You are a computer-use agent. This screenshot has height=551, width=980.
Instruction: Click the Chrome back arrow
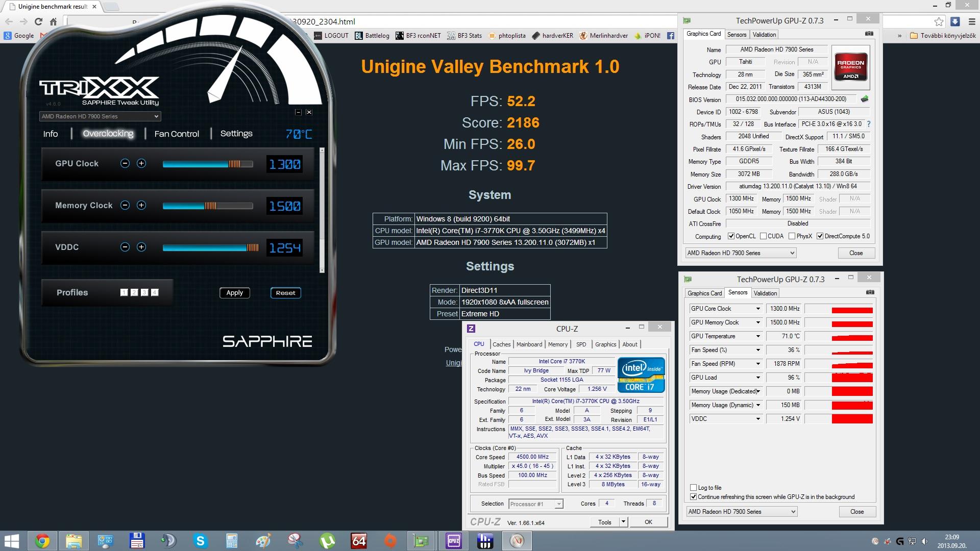click(9, 21)
